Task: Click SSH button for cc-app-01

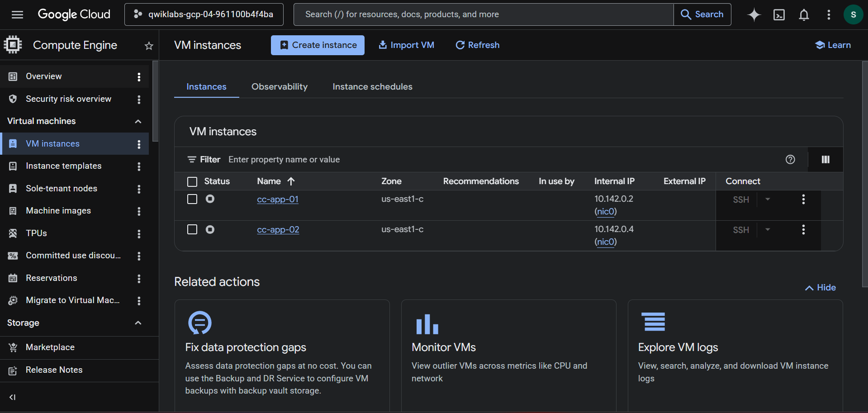Action: (x=741, y=199)
